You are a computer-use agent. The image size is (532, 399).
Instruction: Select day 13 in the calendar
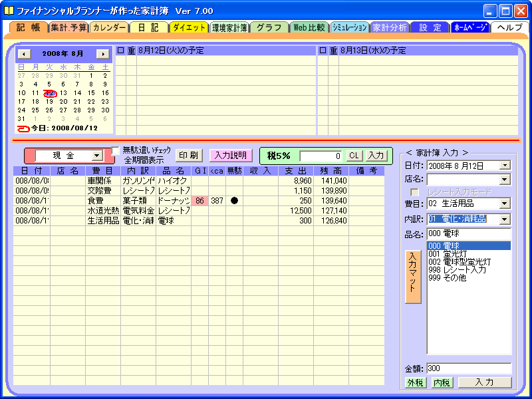point(63,92)
